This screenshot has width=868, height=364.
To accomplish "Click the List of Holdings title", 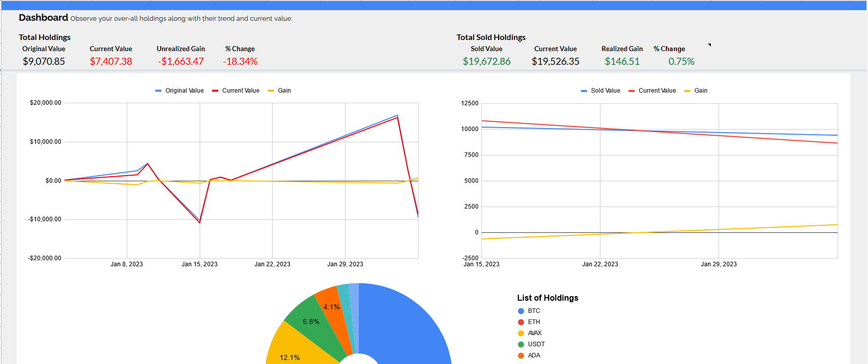I will (548, 298).
